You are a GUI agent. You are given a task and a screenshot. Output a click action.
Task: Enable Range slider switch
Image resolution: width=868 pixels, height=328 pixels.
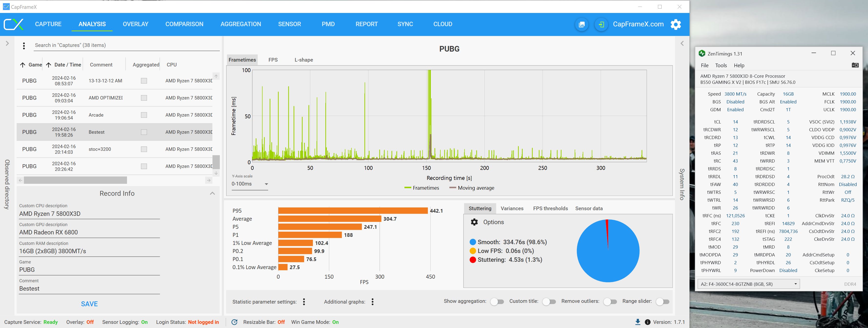662,302
